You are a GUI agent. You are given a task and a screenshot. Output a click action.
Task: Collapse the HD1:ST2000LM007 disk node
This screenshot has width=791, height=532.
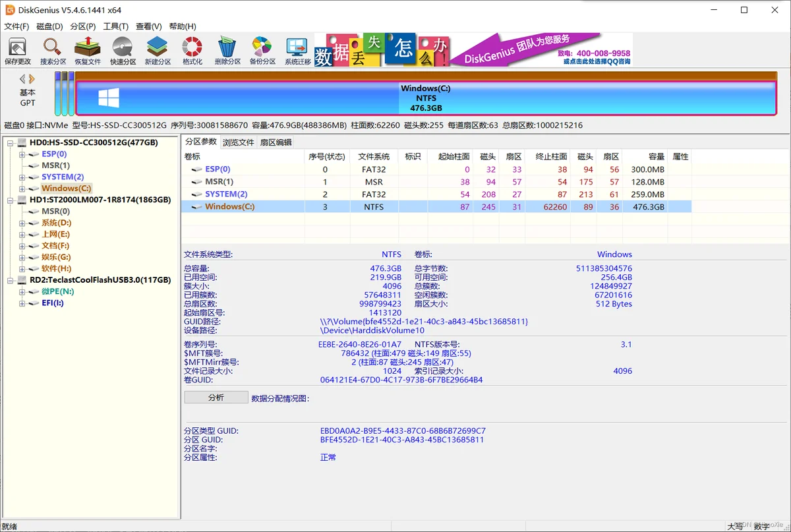coord(10,200)
